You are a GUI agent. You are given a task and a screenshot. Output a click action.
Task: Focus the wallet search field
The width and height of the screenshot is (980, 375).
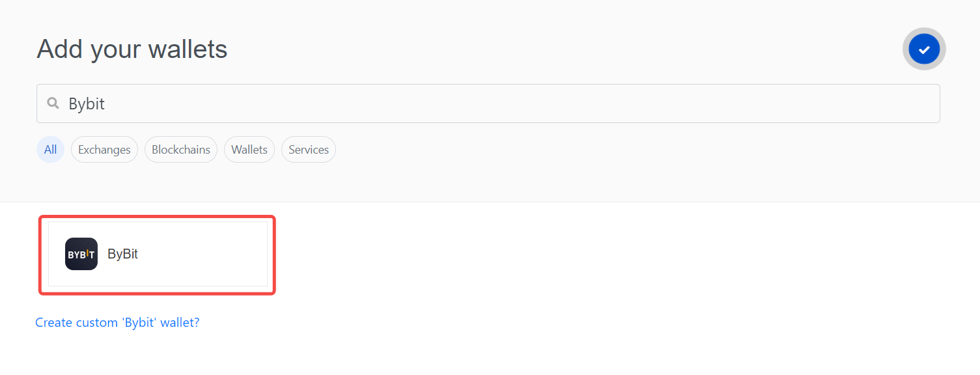coord(488,104)
